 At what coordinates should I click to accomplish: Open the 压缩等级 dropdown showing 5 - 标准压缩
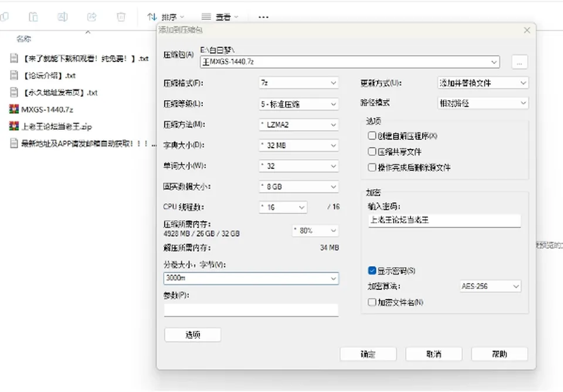point(299,104)
